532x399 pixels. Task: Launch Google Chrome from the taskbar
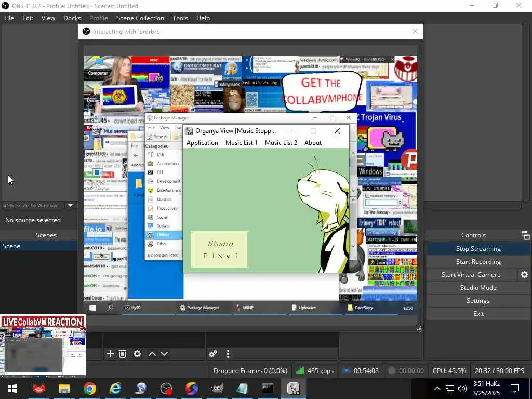(89, 389)
